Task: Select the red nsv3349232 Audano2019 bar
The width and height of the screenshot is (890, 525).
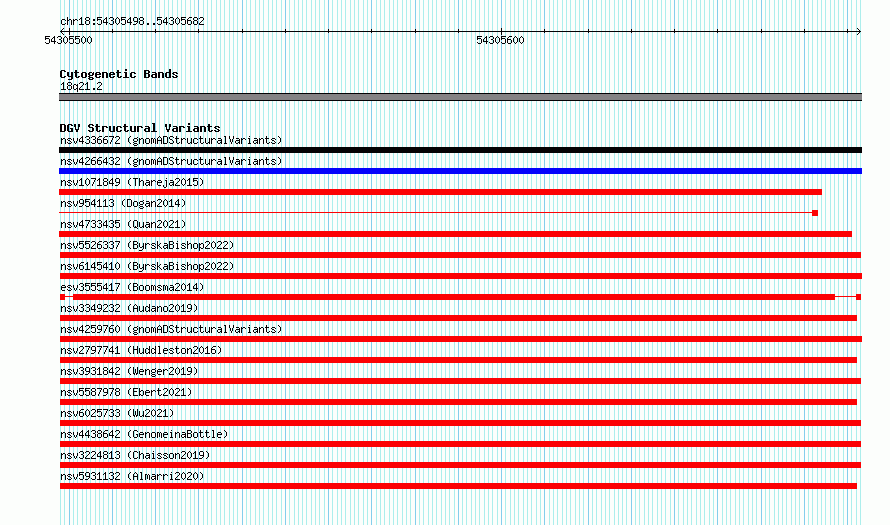Action: pos(458,318)
